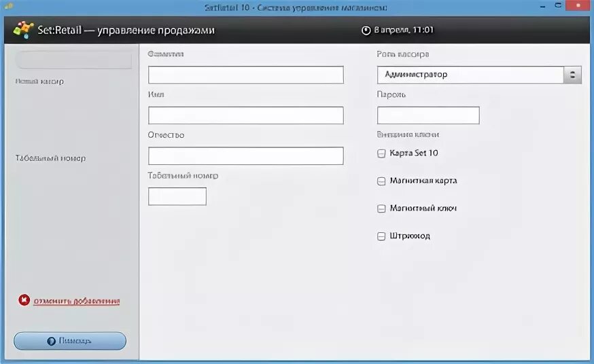Select the Новый кассир sidebar item
Image resolution: width=594 pixels, height=364 pixels.
(x=40, y=81)
